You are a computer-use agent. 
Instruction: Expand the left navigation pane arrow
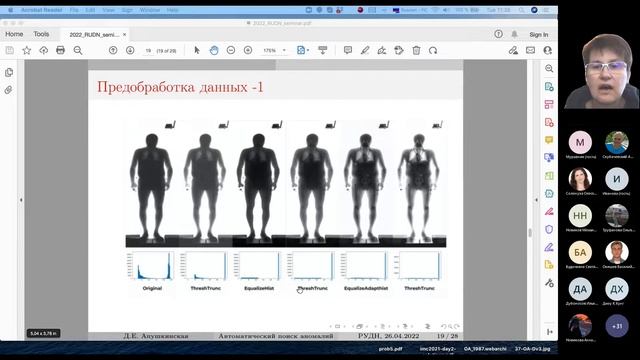tap(21, 200)
